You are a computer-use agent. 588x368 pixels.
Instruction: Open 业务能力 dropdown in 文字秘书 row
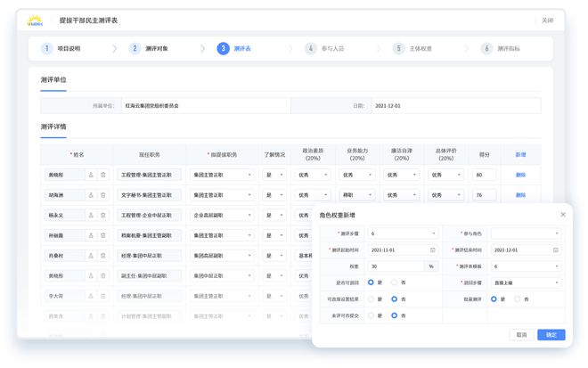357,195
